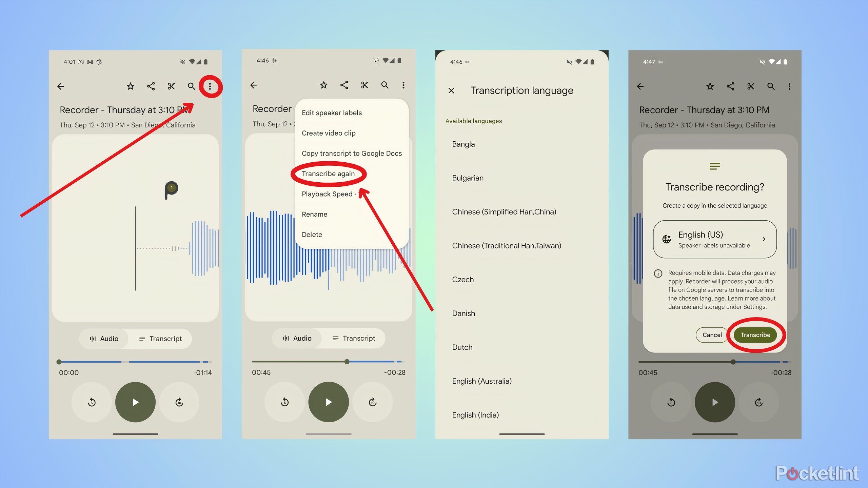Click the star/bookmark icon
The width and height of the screenshot is (868, 488).
point(131,86)
